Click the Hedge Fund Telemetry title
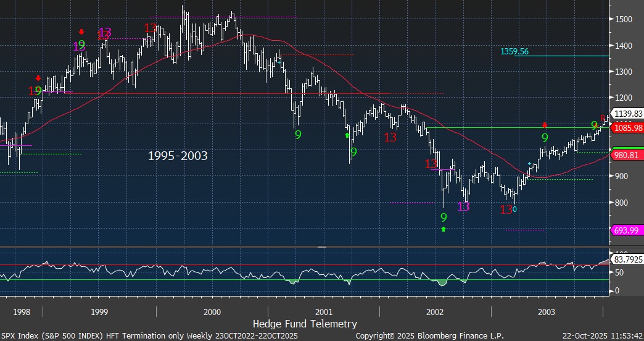Viewport: 644px width, 341px height. 305,324
